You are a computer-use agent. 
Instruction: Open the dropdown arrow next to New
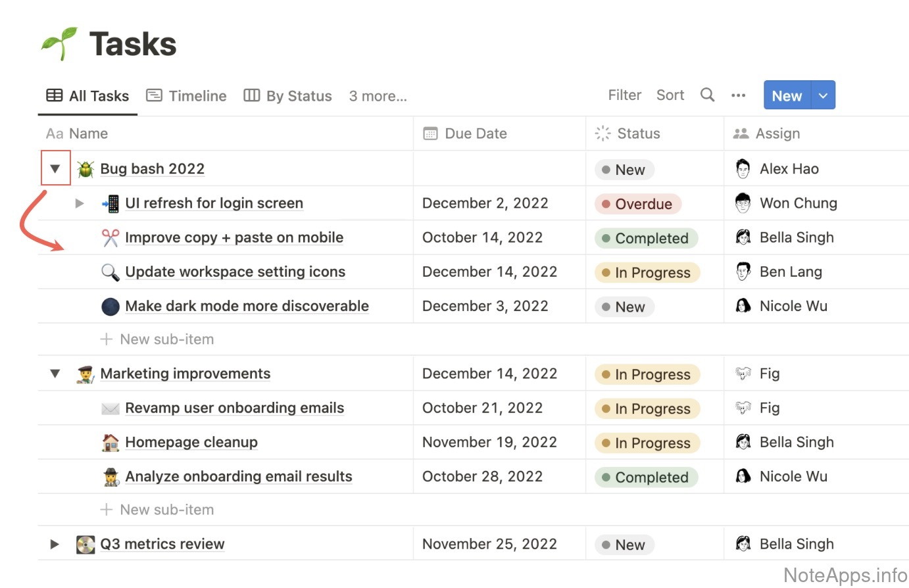(x=823, y=95)
